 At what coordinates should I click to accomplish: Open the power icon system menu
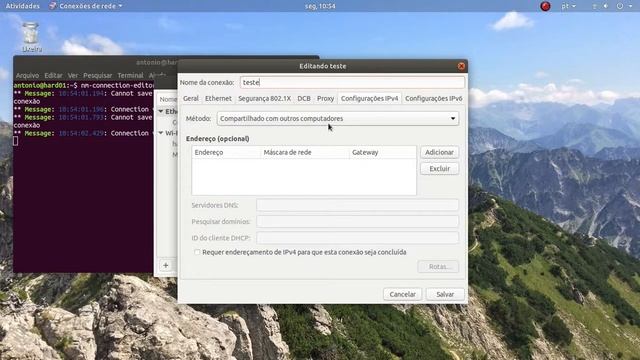pyautogui.click(x=620, y=6)
